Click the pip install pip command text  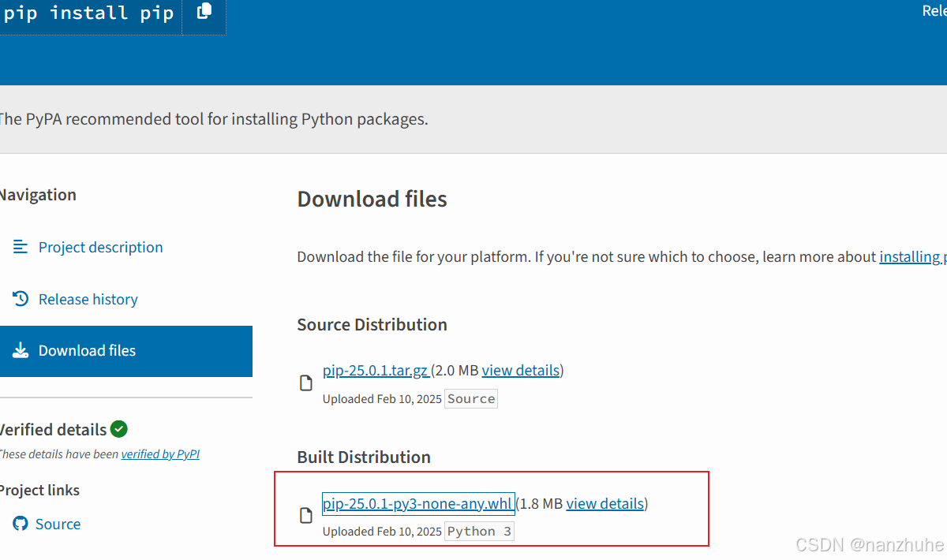[x=88, y=13]
